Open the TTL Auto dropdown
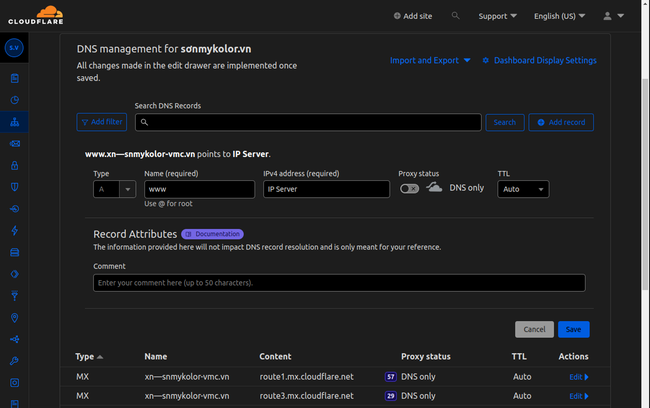The width and height of the screenshot is (650, 408). tap(523, 189)
